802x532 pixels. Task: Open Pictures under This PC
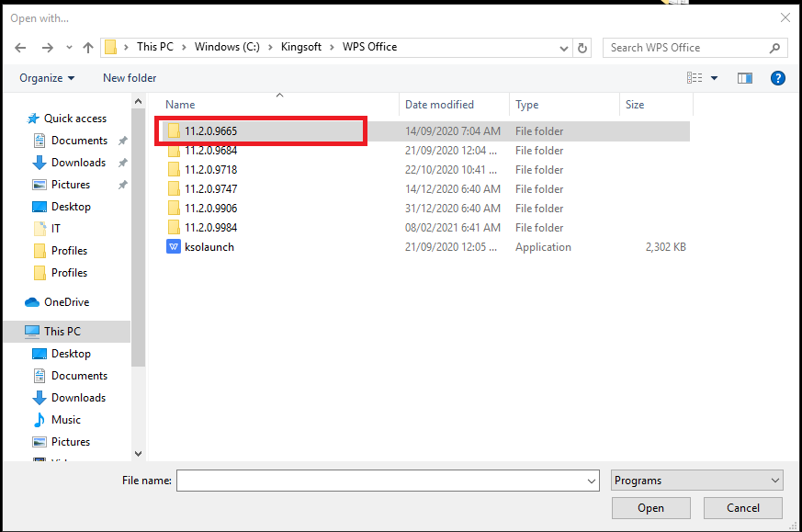62,441
